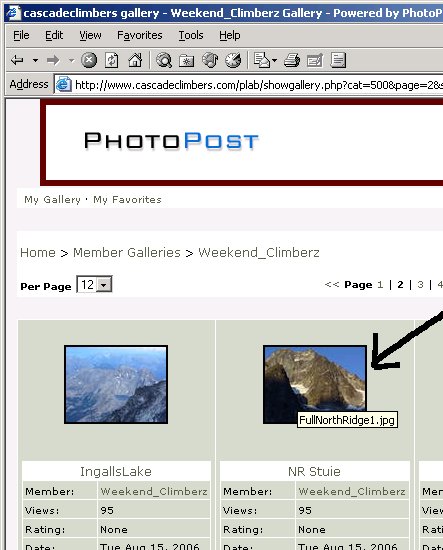Viewport: 443px width, 550px height.
Task: Open the Member Galleries breadcrumb link
Action: coord(127,253)
